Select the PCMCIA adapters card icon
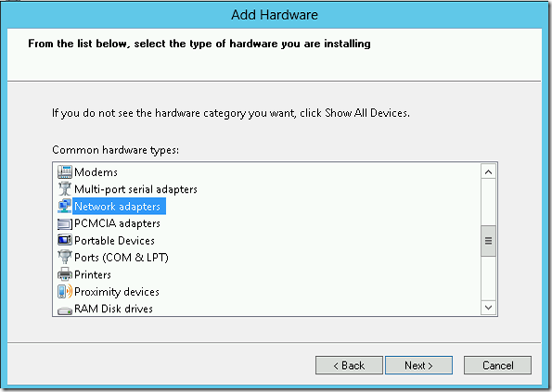 click(65, 223)
